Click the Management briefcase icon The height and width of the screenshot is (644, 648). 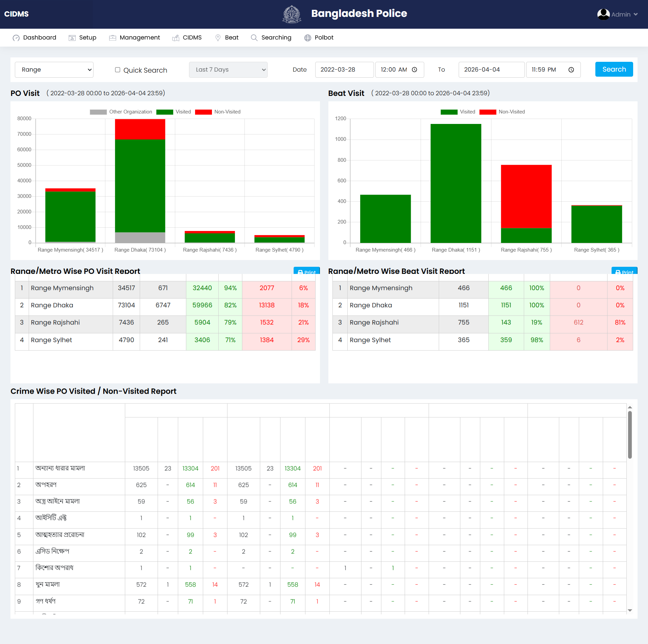click(x=112, y=38)
